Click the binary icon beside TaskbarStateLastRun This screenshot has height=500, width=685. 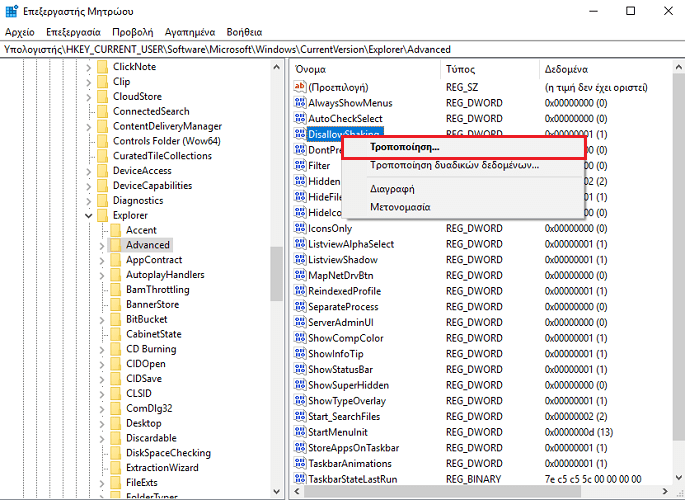(300, 479)
